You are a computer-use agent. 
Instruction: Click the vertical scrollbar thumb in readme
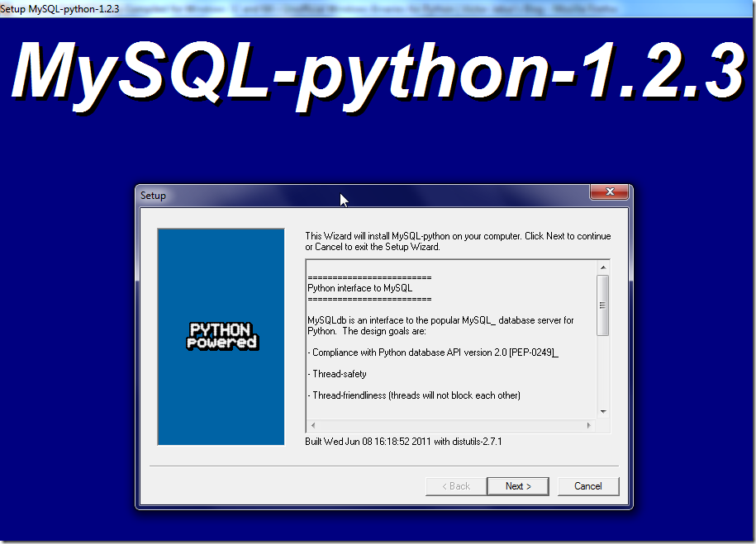(x=602, y=305)
